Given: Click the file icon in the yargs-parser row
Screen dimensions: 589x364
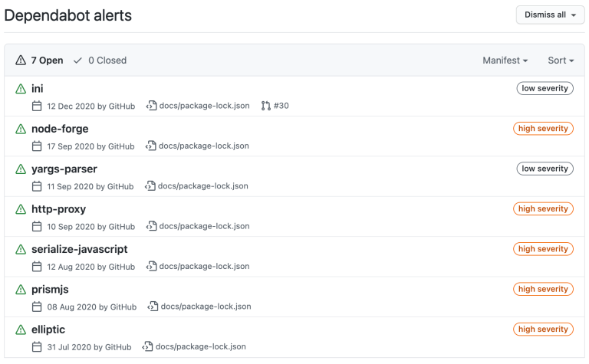Looking at the screenshot, I should coord(150,186).
